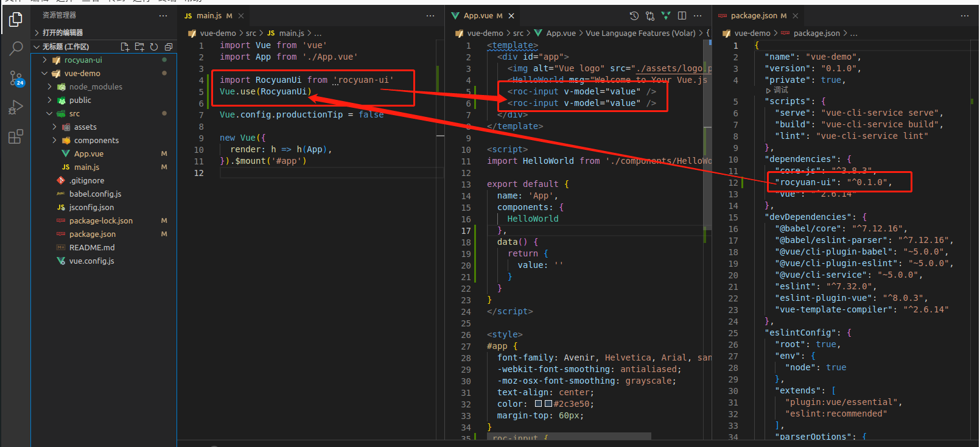
Task: Open the timeline/history icon in App.vue toolbar
Action: tap(634, 16)
